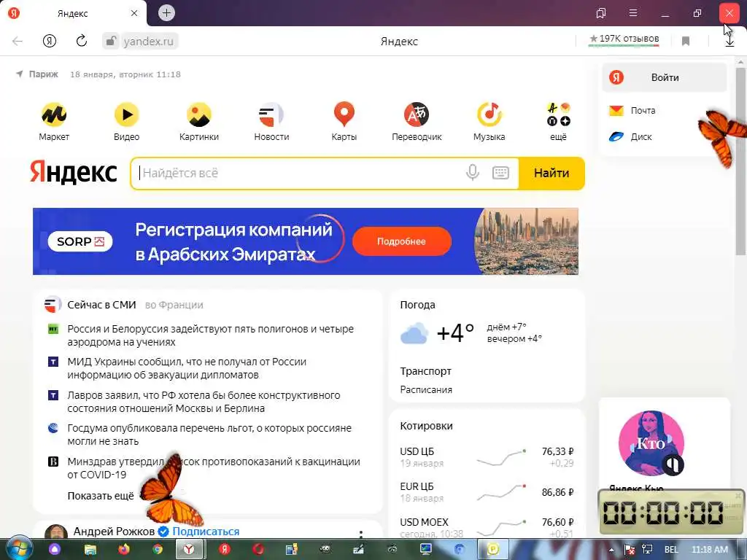Open EUR ЦБ exchange rate row
The height and width of the screenshot is (560, 747).
coord(487,492)
